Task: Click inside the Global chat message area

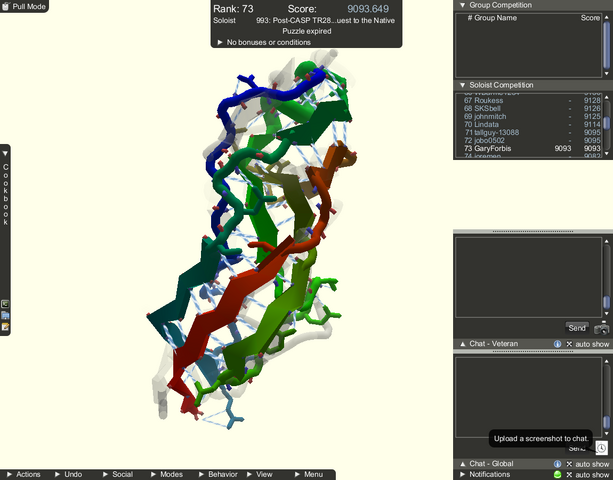Action: coord(528,397)
